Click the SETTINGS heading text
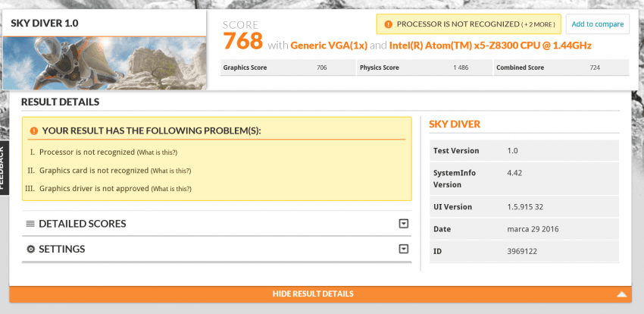The image size is (644, 314). [x=61, y=249]
